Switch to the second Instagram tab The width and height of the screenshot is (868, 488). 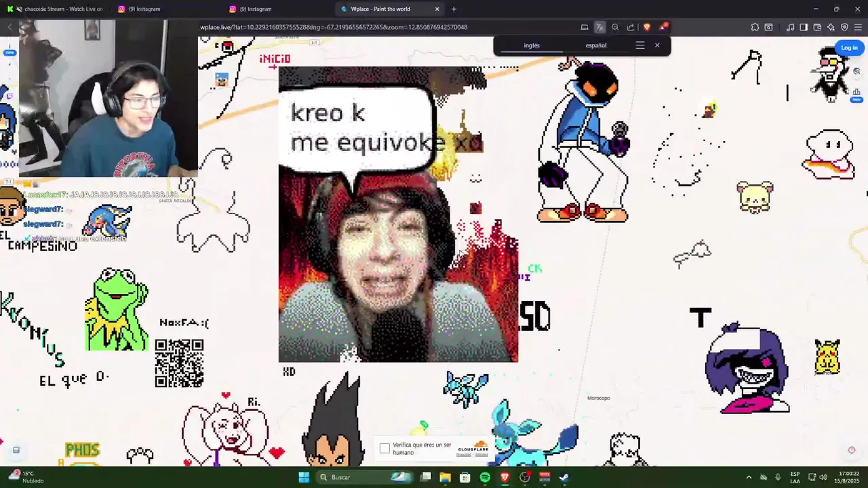tap(274, 9)
